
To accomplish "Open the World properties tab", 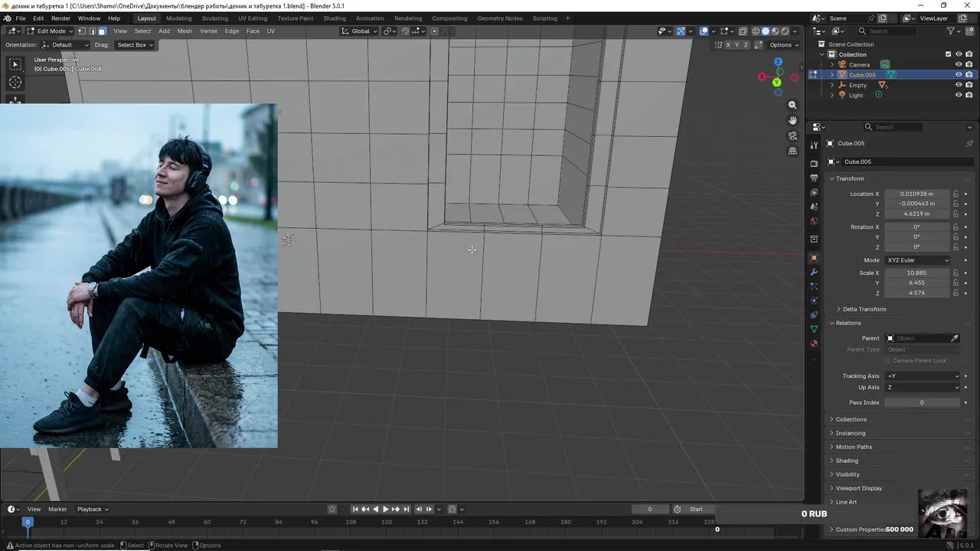I will coord(814,221).
